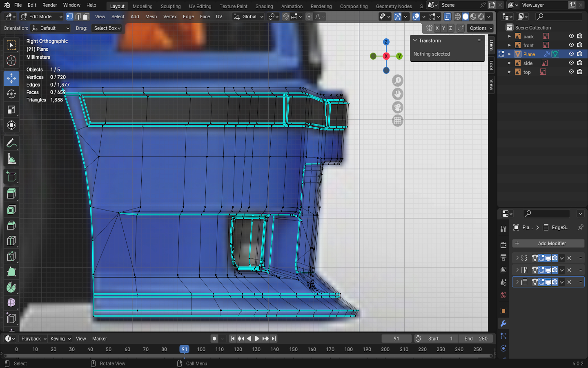The image size is (588, 368).
Task: Pick the Measure tool
Action: click(11, 159)
